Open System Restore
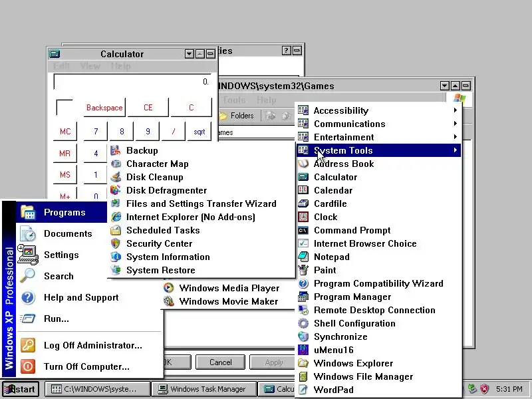This screenshot has width=532, height=399. click(201, 270)
